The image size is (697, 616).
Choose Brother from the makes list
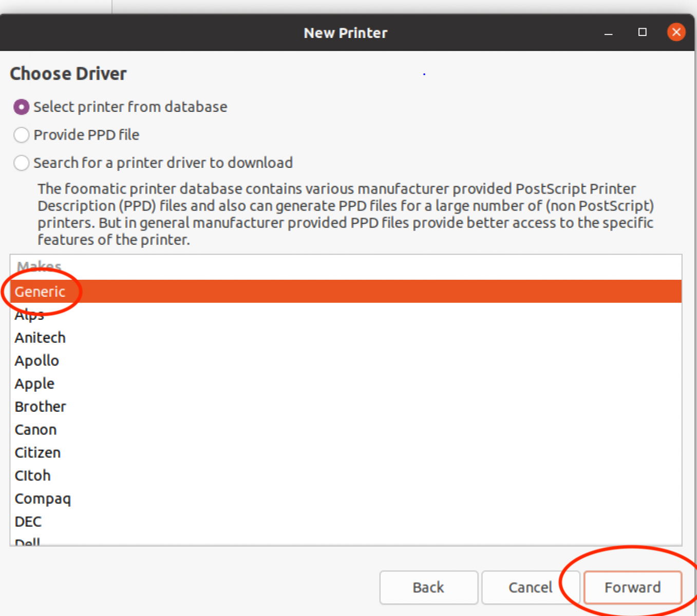click(40, 407)
